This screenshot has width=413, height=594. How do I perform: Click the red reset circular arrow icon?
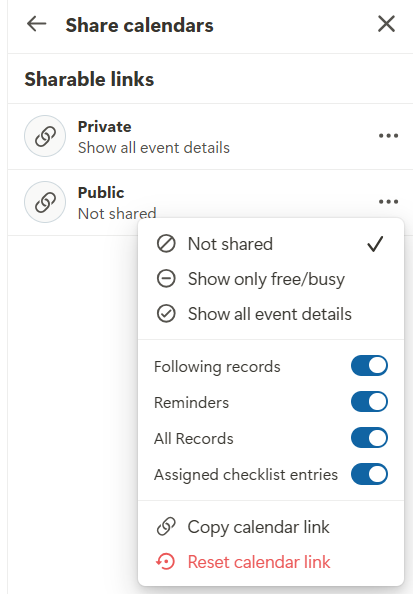pyautogui.click(x=166, y=561)
